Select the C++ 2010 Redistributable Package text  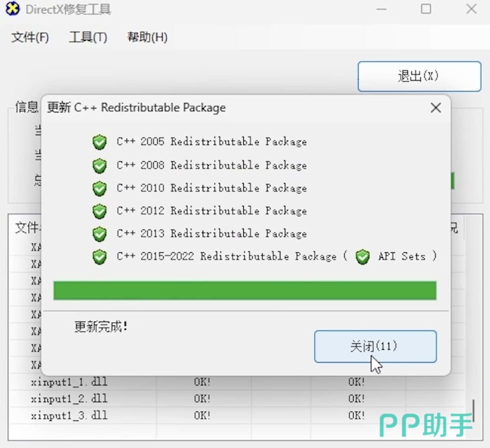pos(212,188)
